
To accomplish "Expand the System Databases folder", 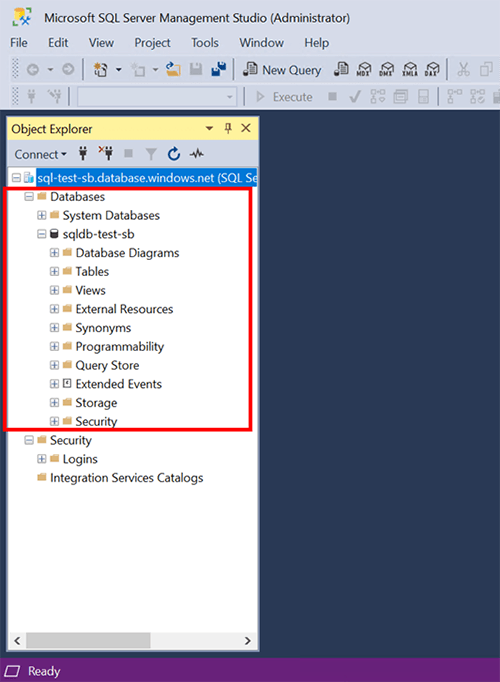I will [42, 215].
